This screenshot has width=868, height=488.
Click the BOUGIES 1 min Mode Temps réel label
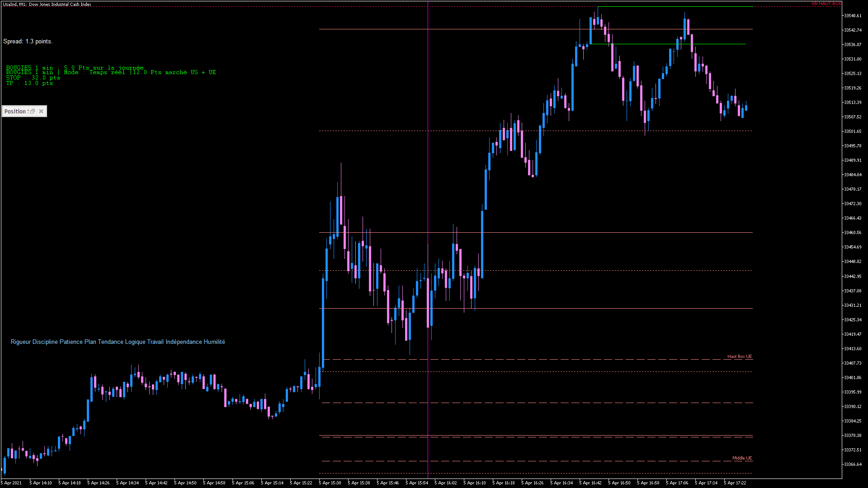[x=111, y=73]
